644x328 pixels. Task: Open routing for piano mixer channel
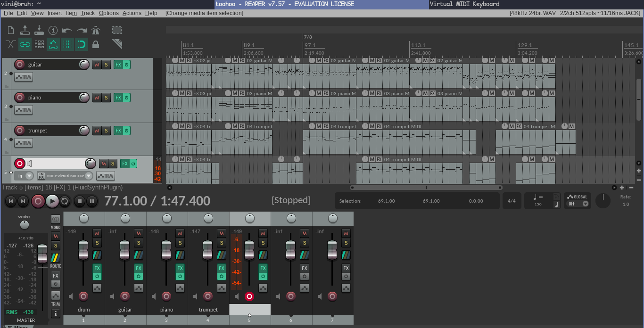click(180, 255)
